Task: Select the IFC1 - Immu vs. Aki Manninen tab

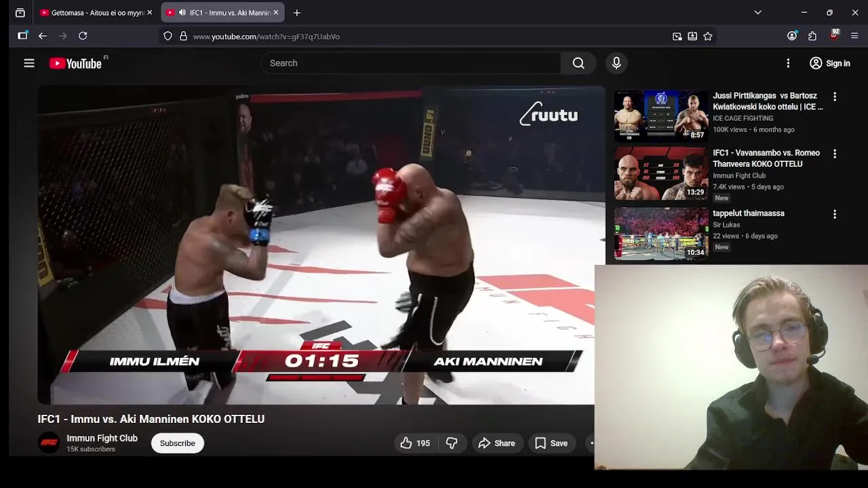Action: coord(223,13)
